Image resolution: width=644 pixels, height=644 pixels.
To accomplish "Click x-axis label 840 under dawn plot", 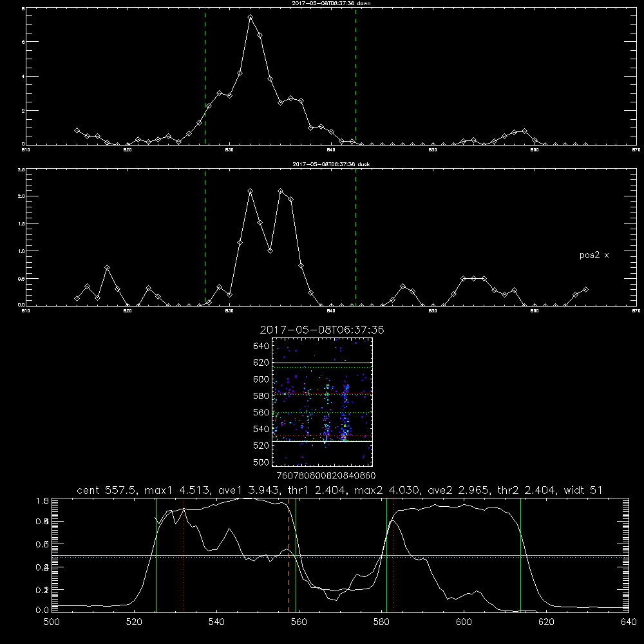I will pos(331,150).
